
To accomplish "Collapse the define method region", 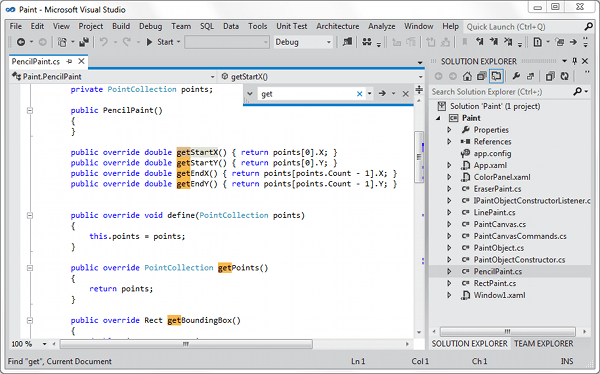I will 30,216.
